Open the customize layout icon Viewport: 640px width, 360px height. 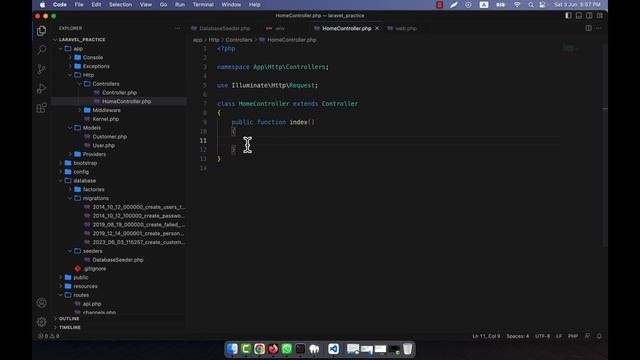pos(600,16)
